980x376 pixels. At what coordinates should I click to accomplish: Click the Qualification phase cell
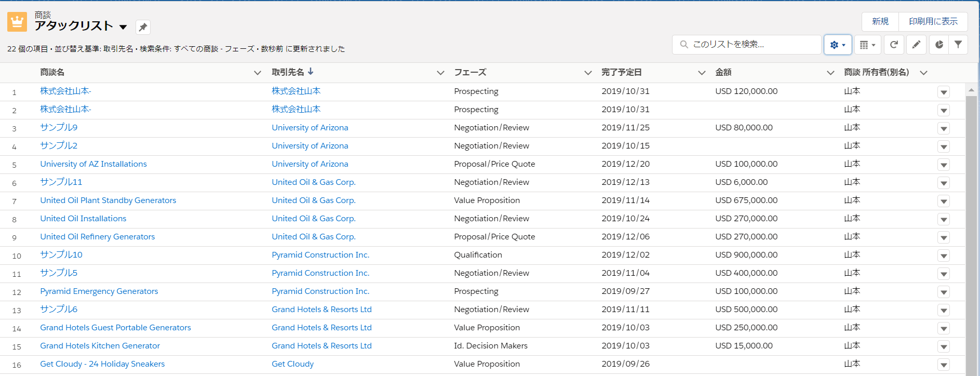tap(478, 254)
